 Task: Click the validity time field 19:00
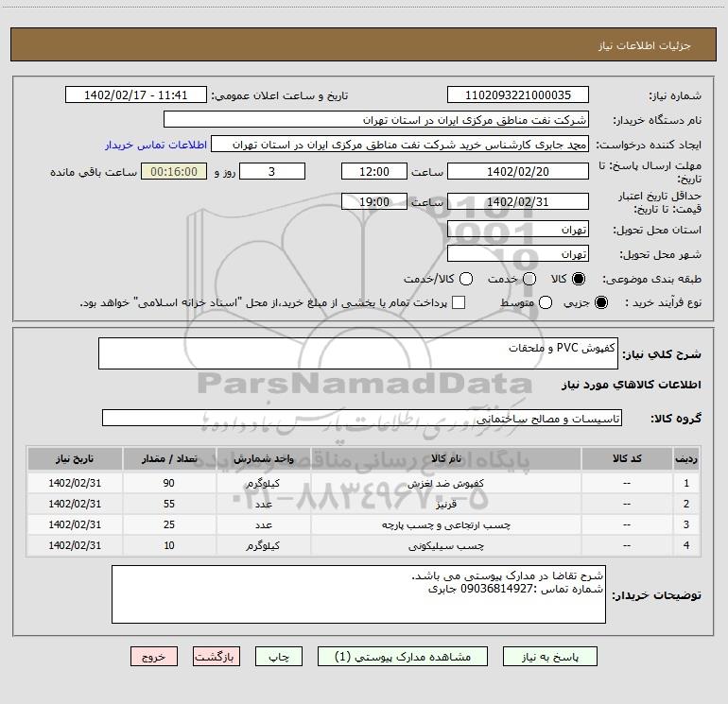[374, 202]
